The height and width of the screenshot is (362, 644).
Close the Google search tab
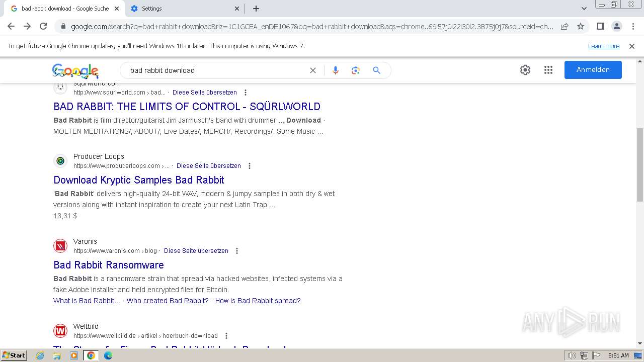tap(117, 9)
